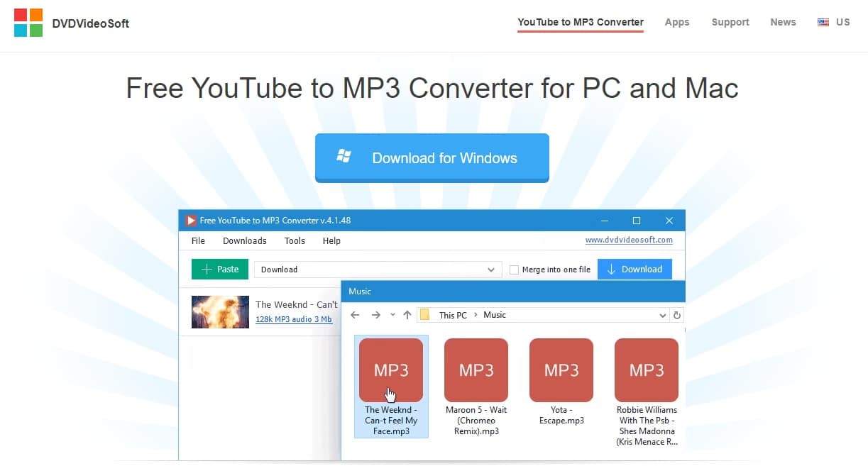Select Yota - Escape MP3 file icon
Screen dimensions: 868x466
pyautogui.click(x=561, y=370)
